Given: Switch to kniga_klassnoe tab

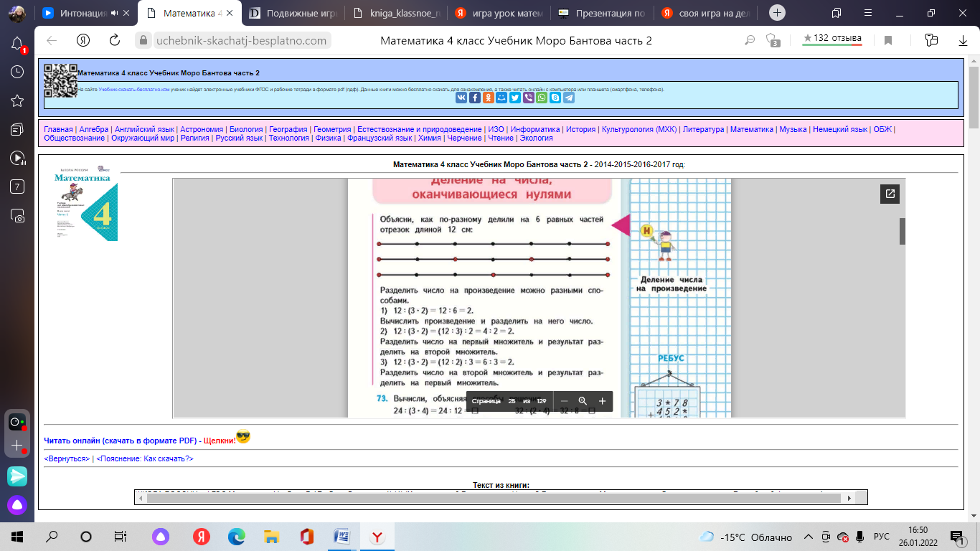Looking at the screenshot, I should (x=395, y=13).
